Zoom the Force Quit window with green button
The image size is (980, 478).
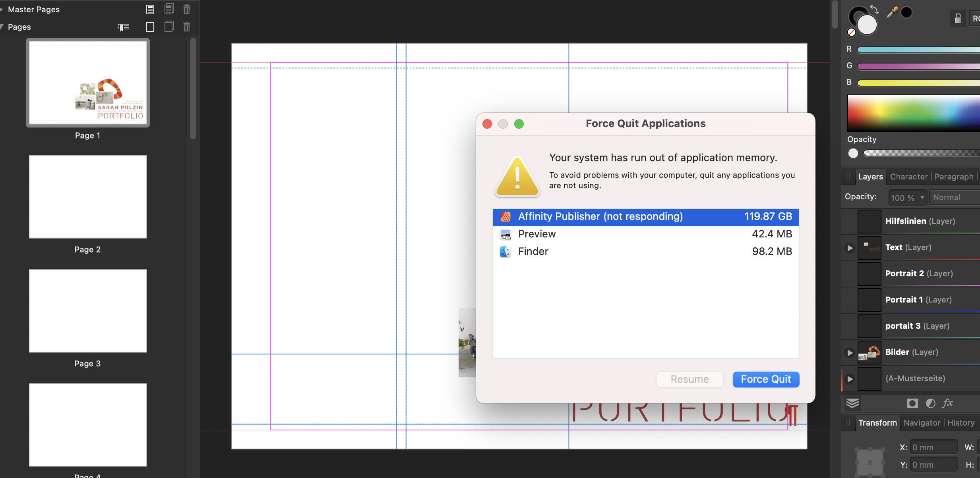pyautogui.click(x=519, y=124)
